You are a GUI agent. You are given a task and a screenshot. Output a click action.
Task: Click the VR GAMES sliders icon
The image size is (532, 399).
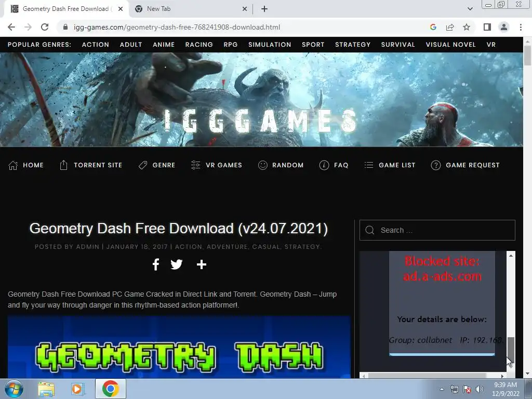pos(195,165)
